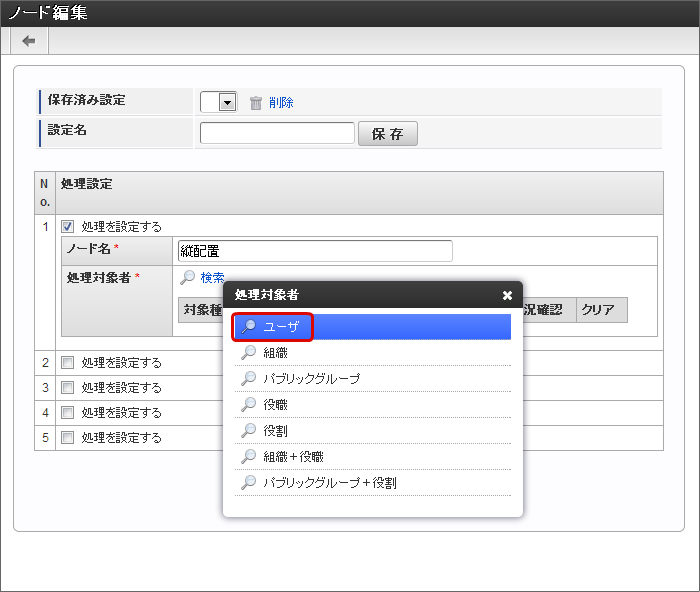Click the 設定名 text field
Viewport: 700px width, 592px height.
(x=277, y=133)
